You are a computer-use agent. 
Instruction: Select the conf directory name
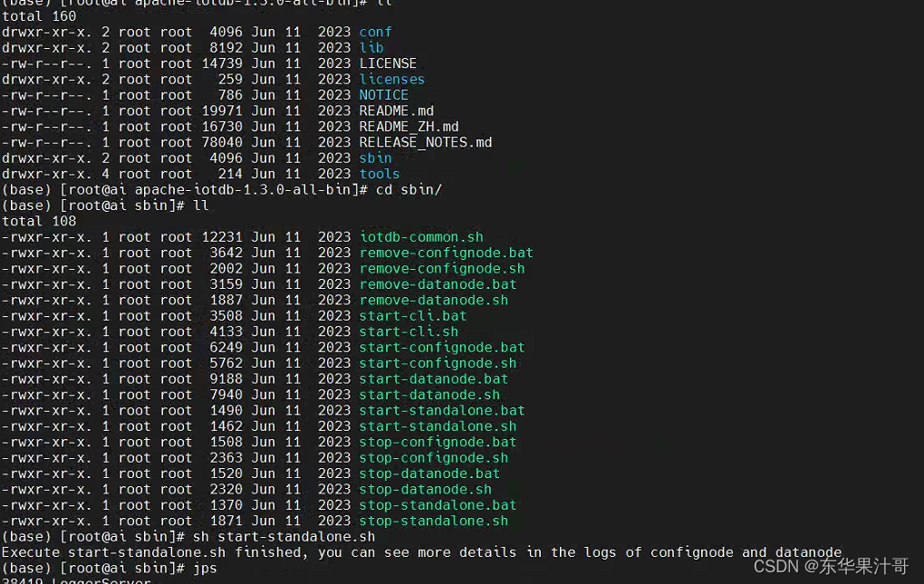tap(377, 32)
